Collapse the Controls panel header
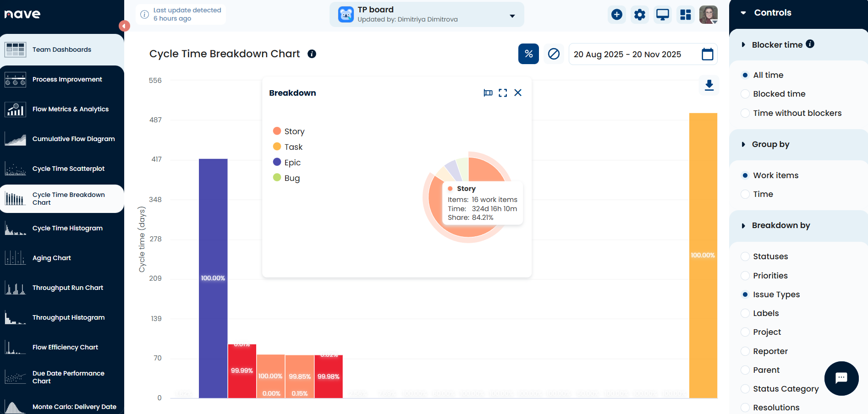Viewport: 868px width, 414px height. tap(743, 13)
